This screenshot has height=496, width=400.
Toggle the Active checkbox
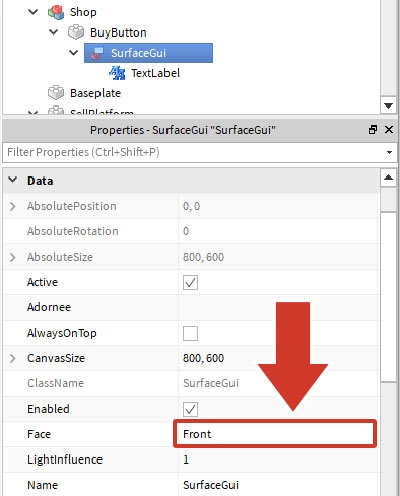coord(190,282)
